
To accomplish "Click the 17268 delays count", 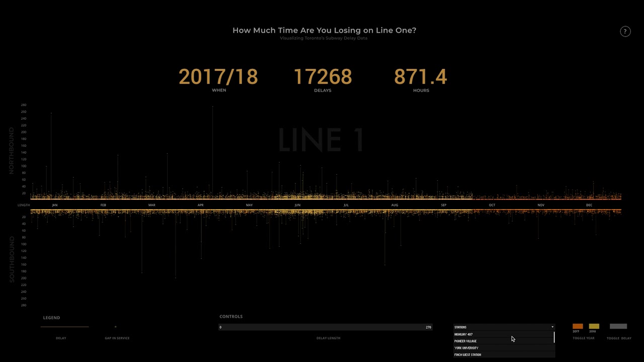I will tap(323, 77).
